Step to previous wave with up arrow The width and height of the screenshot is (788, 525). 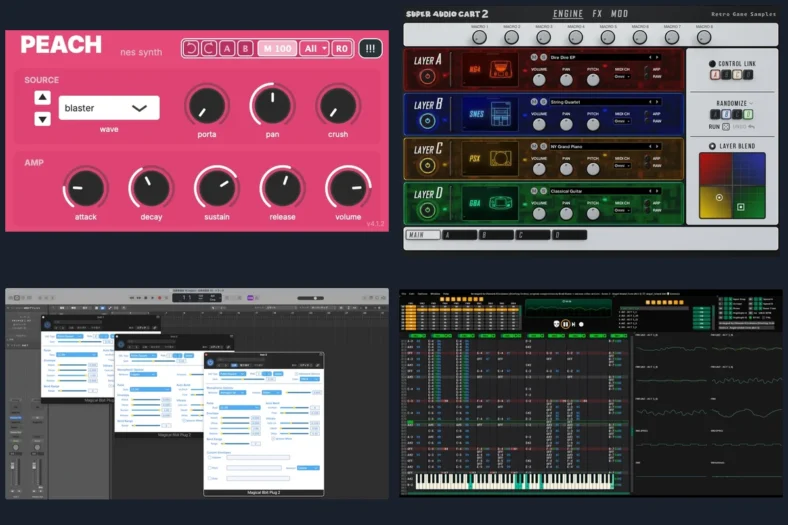point(42,97)
